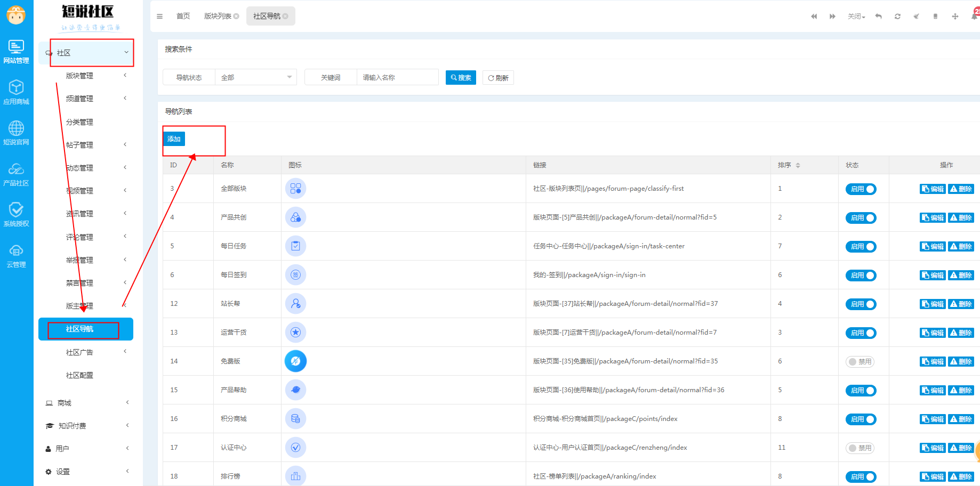Image resolution: width=980 pixels, height=486 pixels.
Task: Click the 运营干货 star icon
Action: (295, 333)
